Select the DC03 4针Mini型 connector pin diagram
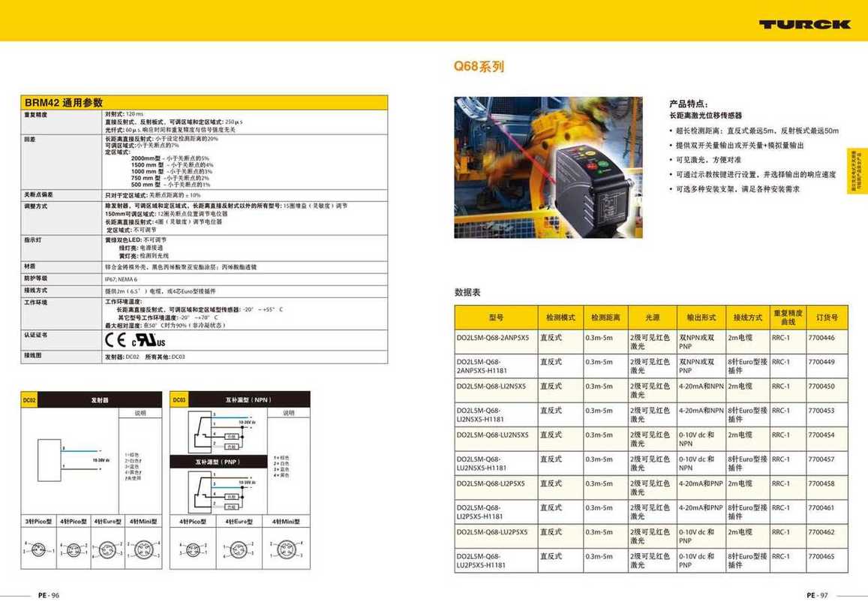Image resolution: width=868 pixels, height=614 pixels. 286,549
